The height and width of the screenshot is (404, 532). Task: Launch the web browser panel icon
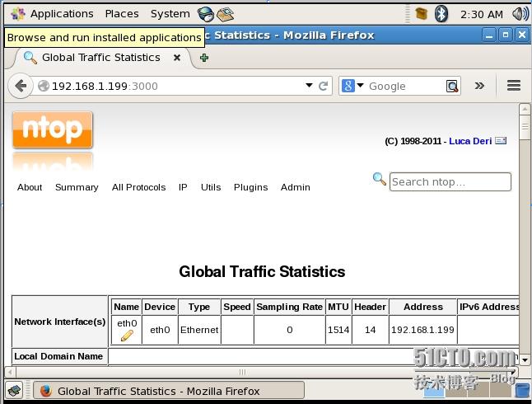pyautogui.click(x=206, y=14)
